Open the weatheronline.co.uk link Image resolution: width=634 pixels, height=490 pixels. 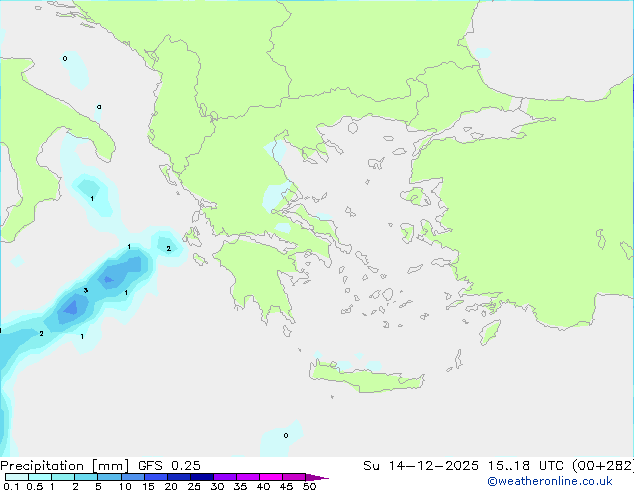tap(550, 481)
